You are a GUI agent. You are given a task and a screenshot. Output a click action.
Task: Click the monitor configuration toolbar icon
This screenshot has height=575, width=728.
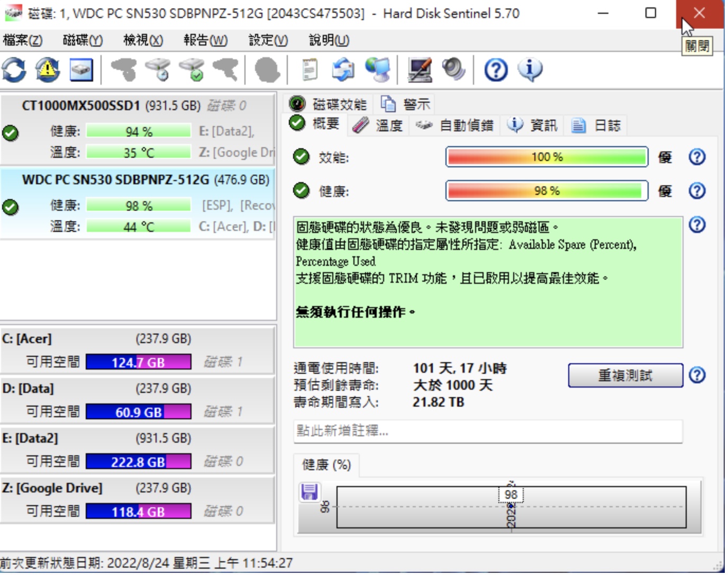point(420,69)
